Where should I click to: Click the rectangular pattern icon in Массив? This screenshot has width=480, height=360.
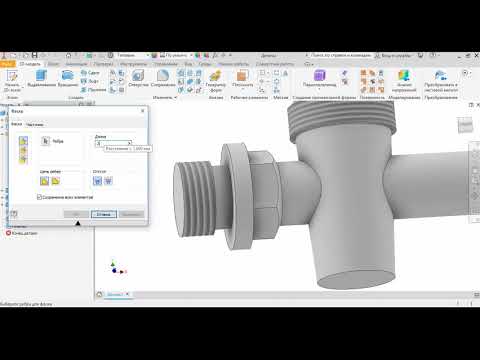tap(277, 73)
